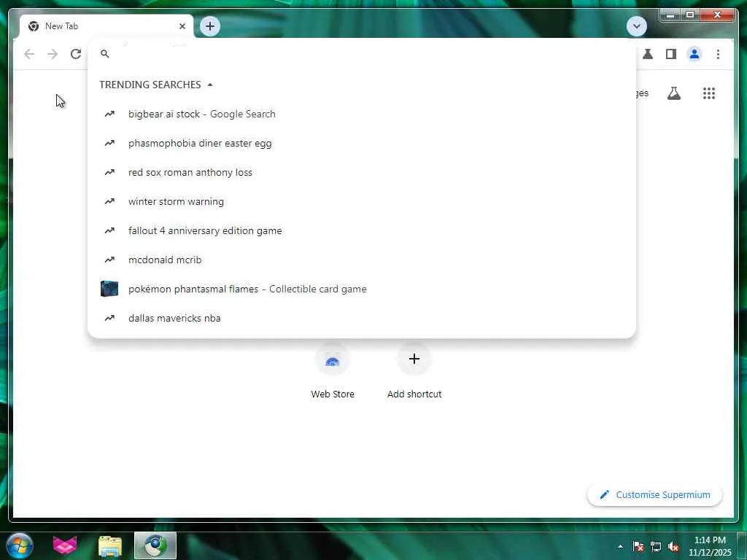Click the search magnifier in the address bar

click(x=105, y=54)
